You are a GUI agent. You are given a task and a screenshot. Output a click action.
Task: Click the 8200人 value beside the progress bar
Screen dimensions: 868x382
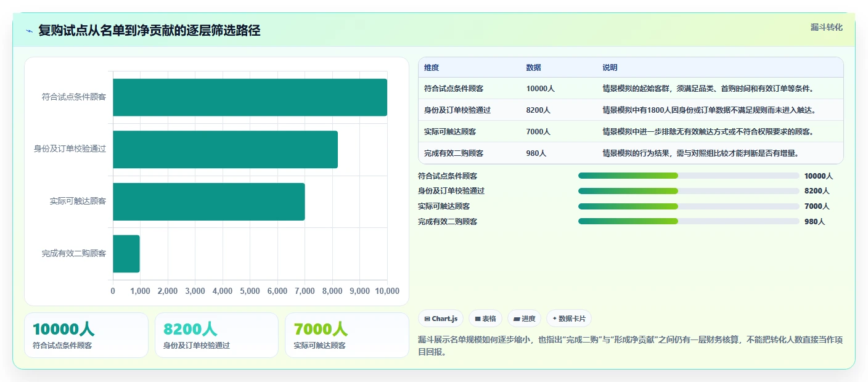pos(817,191)
